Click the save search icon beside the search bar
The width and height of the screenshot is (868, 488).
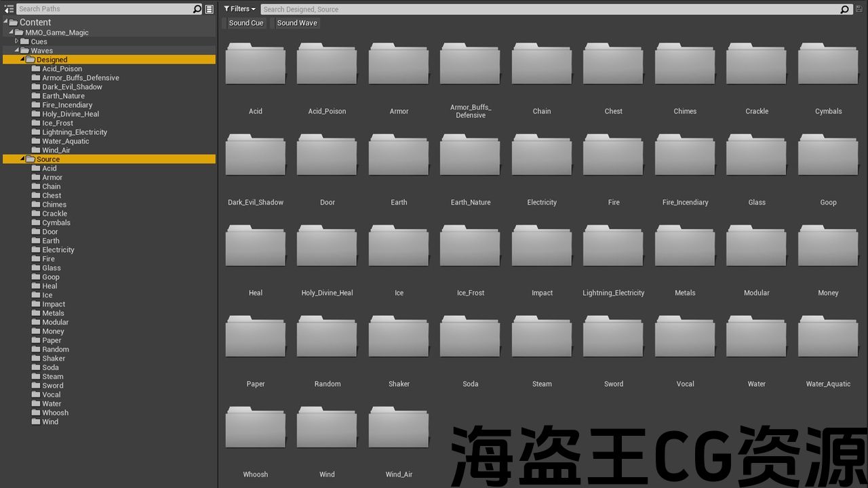pos(860,9)
